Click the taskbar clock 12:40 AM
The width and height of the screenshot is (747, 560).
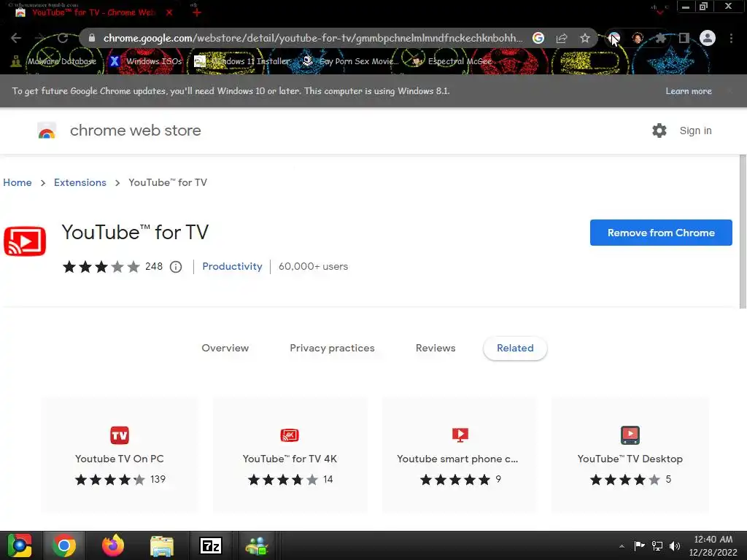tap(713, 540)
